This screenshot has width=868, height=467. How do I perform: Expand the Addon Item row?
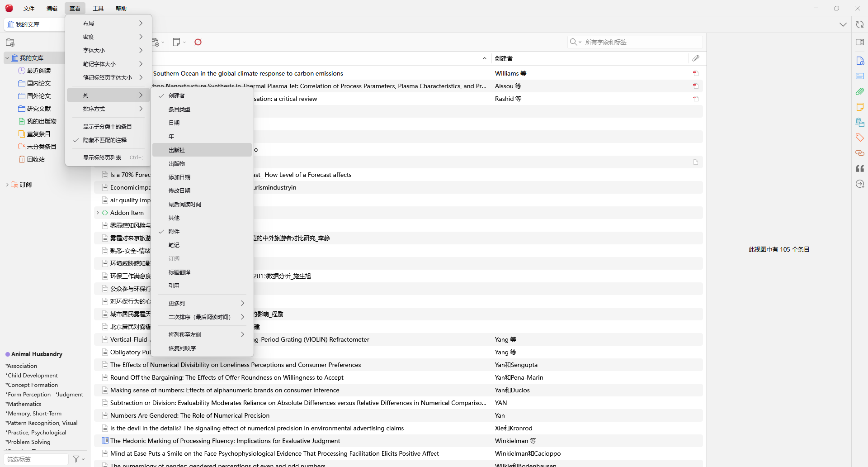pyautogui.click(x=98, y=213)
